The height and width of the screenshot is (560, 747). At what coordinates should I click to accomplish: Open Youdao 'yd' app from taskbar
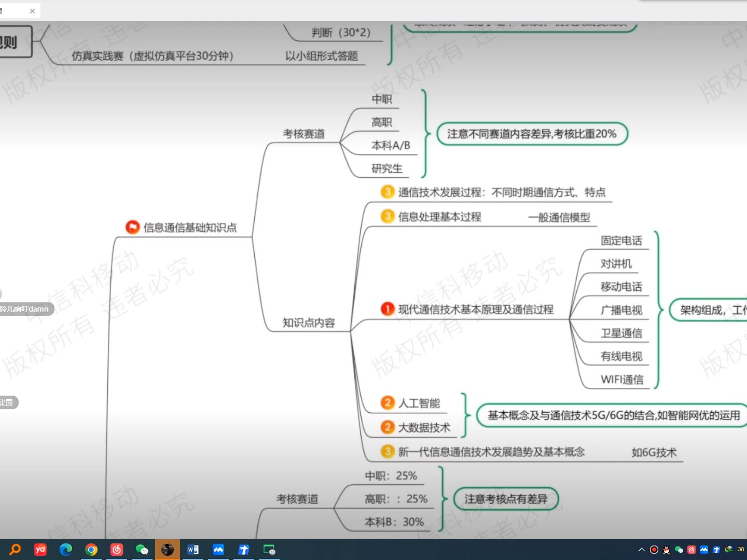pos(40,550)
